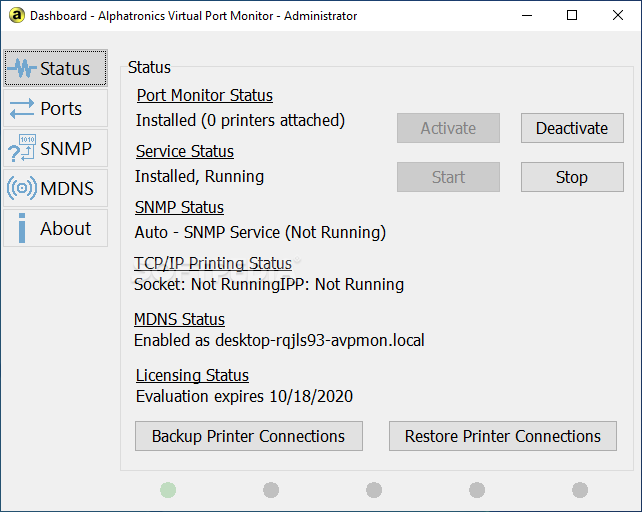The width and height of the screenshot is (642, 512).
Task: Click the Service Status heading
Action: (x=185, y=152)
